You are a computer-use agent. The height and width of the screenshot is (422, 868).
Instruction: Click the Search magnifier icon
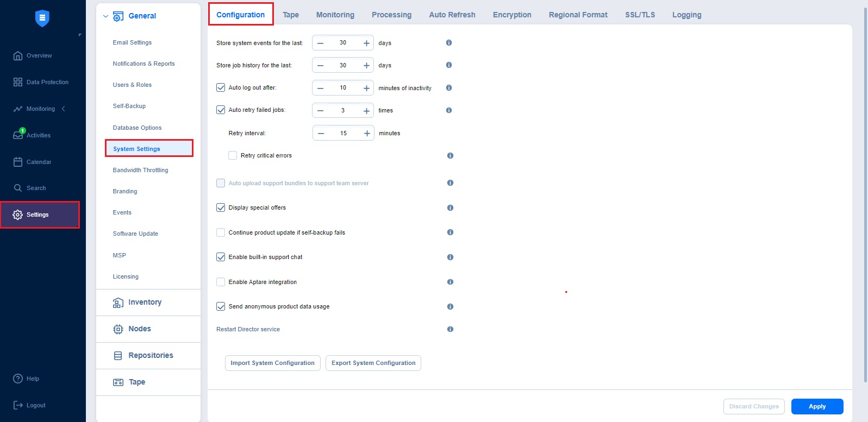(18, 188)
